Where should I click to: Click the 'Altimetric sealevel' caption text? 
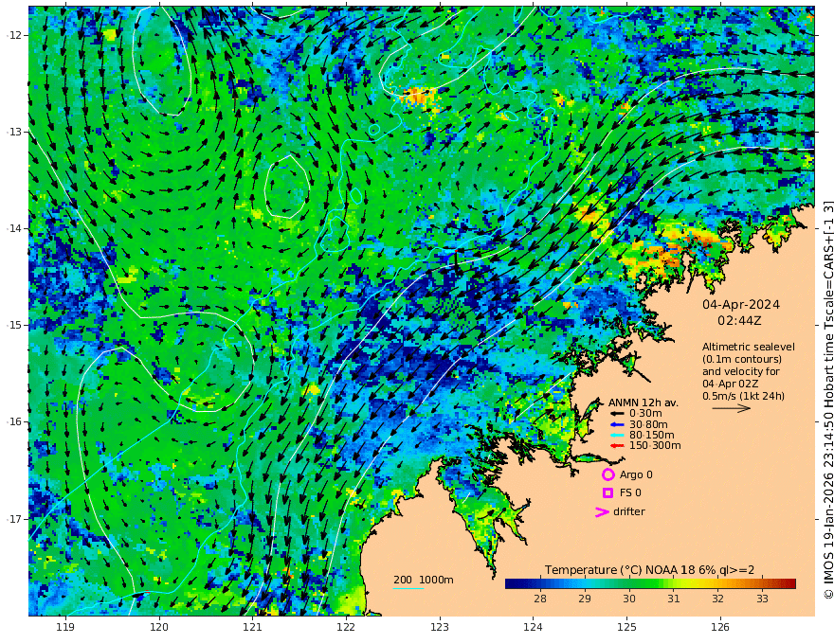(x=749, y=347)
